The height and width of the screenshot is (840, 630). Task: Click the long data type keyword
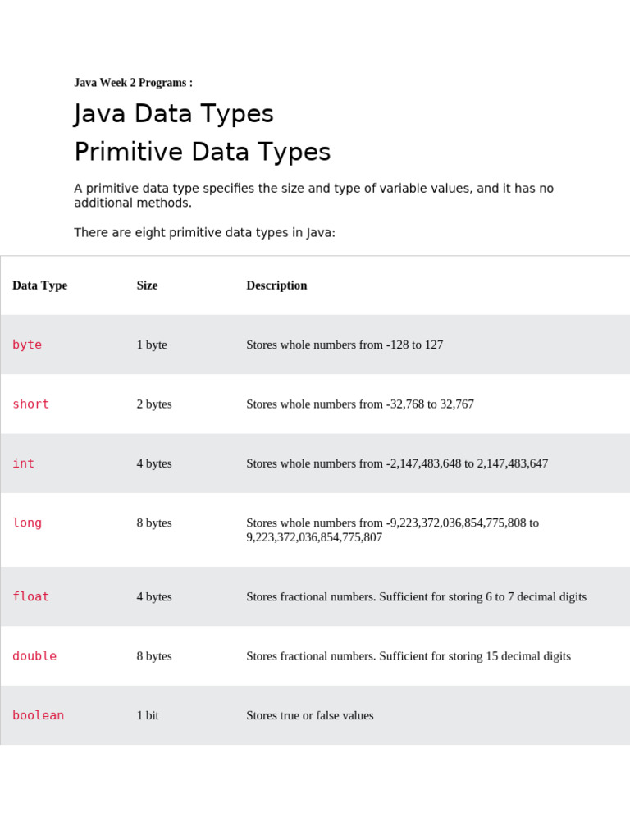(27, 523)
